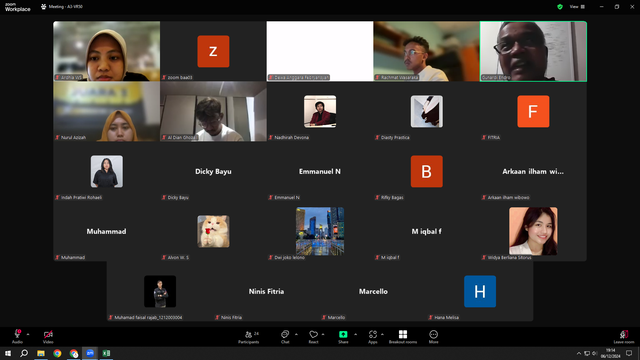Screen dimensions: 640x360
Task: Click Arkaan ilham wibowo's name tile
Action: 533,171
